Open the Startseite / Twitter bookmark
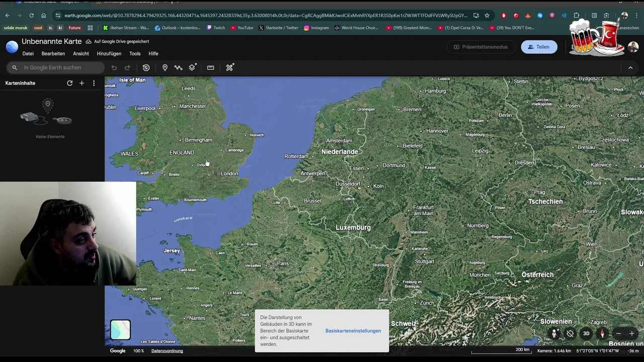The width and height of the screenshot is (644, 362). [278, 28]
